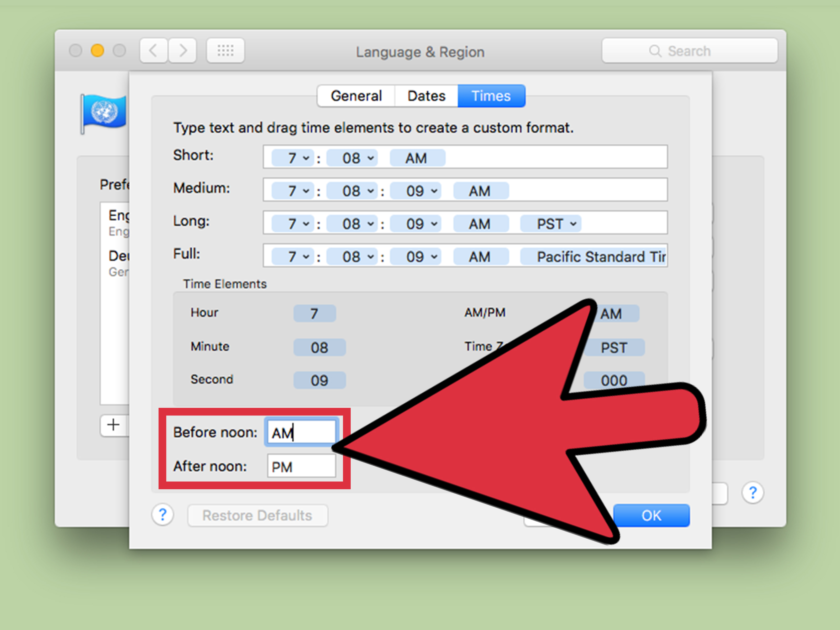This screenshot has width=840, height=630.
Task: Switch to the Dates tab
Action: pos(427,96)
